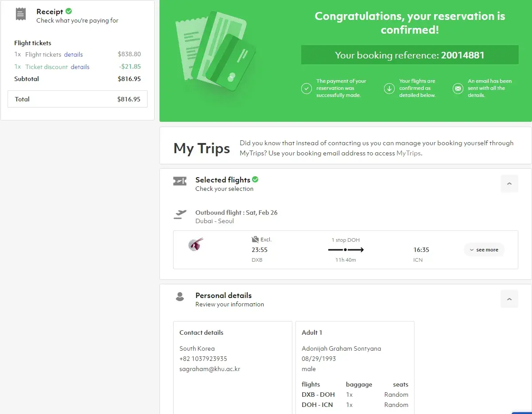
Task: Click the baggage excluded icon
Action: coord(255,240)
